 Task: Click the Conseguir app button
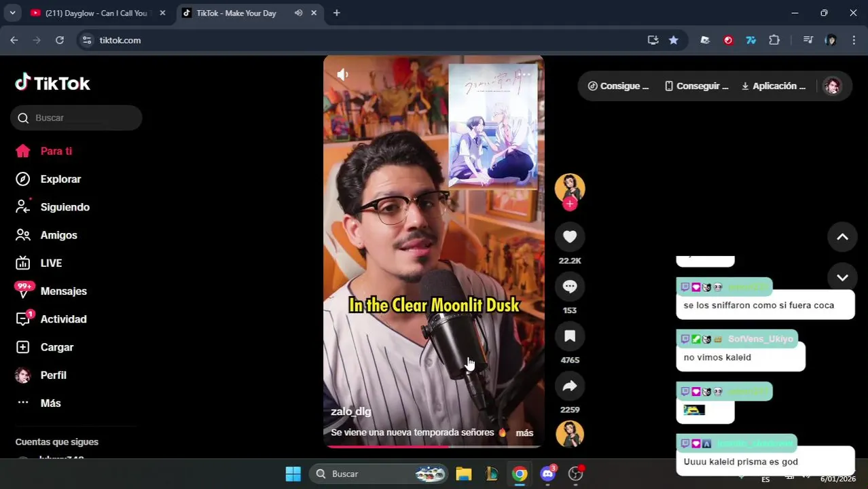coord(696,86)
